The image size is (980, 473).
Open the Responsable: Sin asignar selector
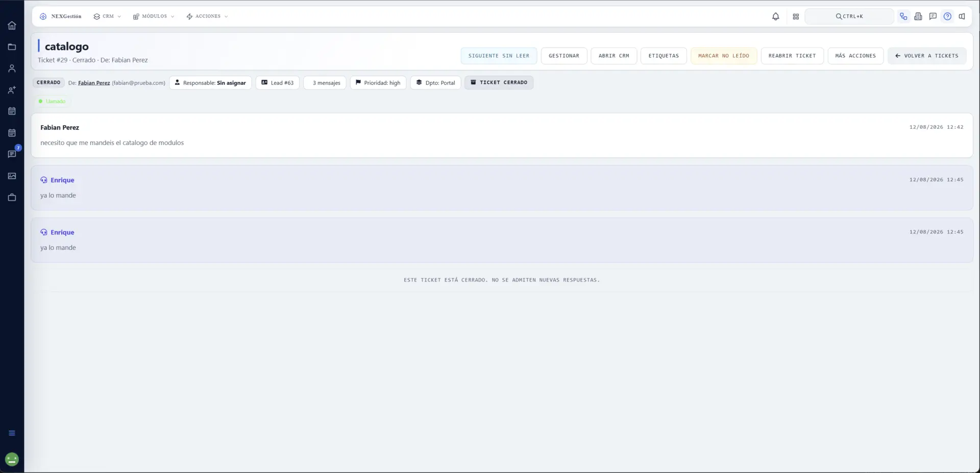[210, 83]
